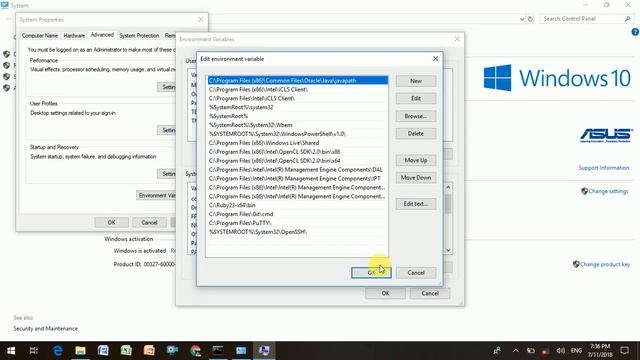This screenshot has height=360, width=640.
Task: Open Word from the taskbar
Action: (x=103, y=351)
